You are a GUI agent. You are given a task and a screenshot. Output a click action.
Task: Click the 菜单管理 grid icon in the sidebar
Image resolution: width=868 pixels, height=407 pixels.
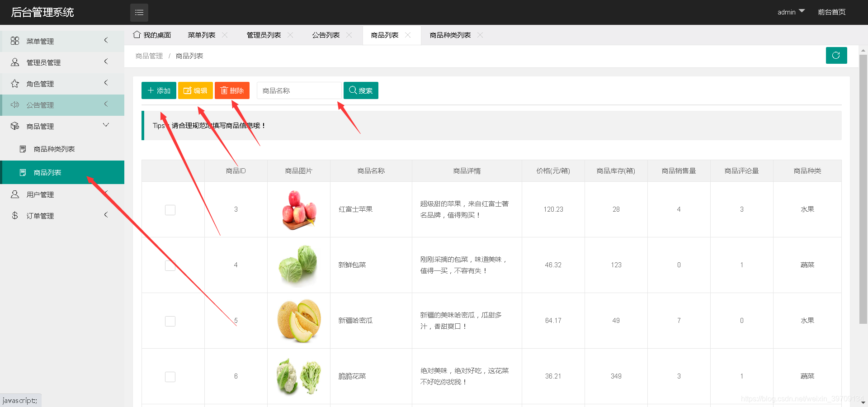[15, 41]
